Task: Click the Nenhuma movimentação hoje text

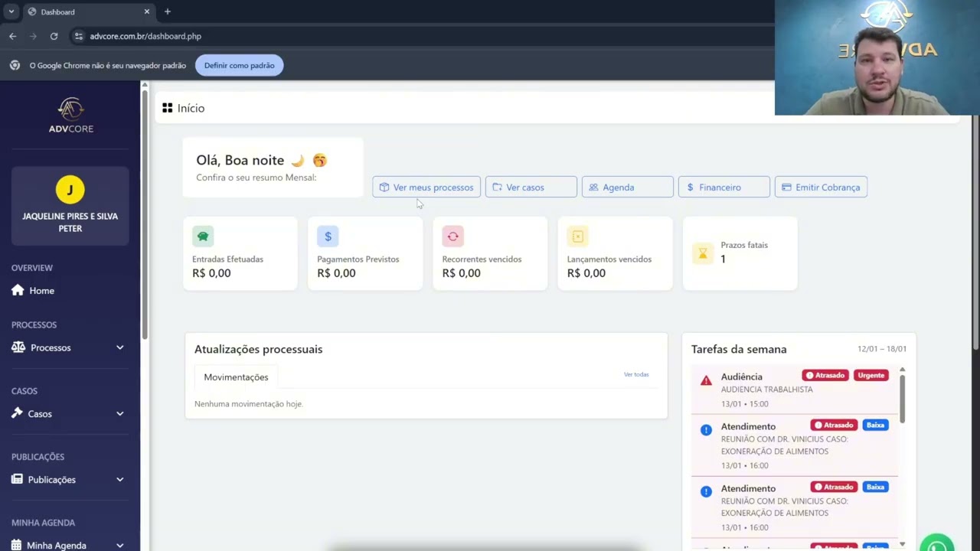Action: 249,404
